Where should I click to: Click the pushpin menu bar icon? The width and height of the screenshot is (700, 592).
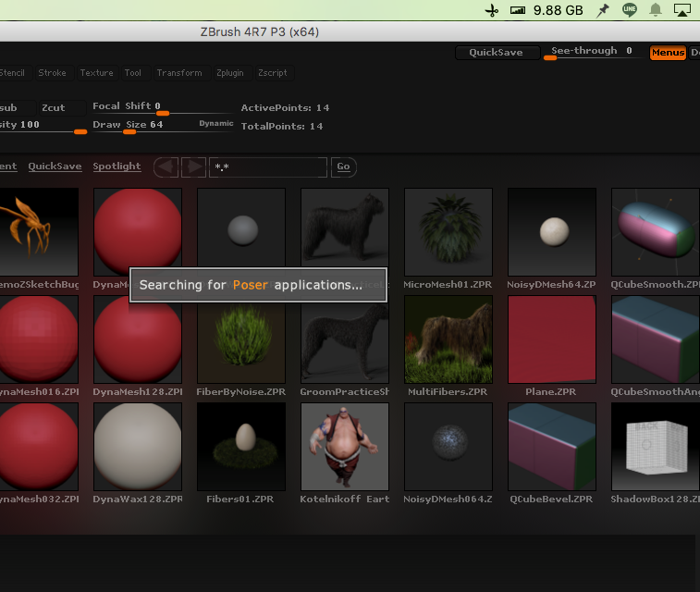click(603, 10)
